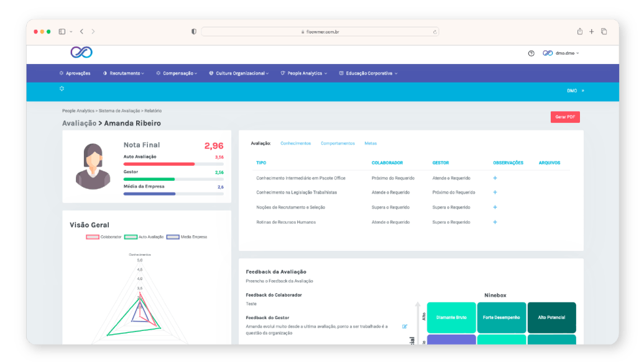The height and width of the screenshot is (362, 644).
Task: Toggle Media Empresa legend in radar chart
Action: [187, 237]
